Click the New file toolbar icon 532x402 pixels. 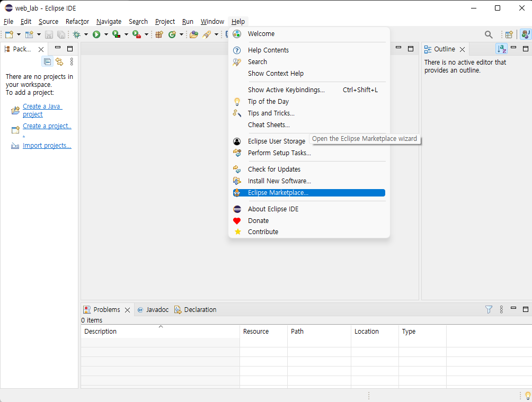pos(9,34)
